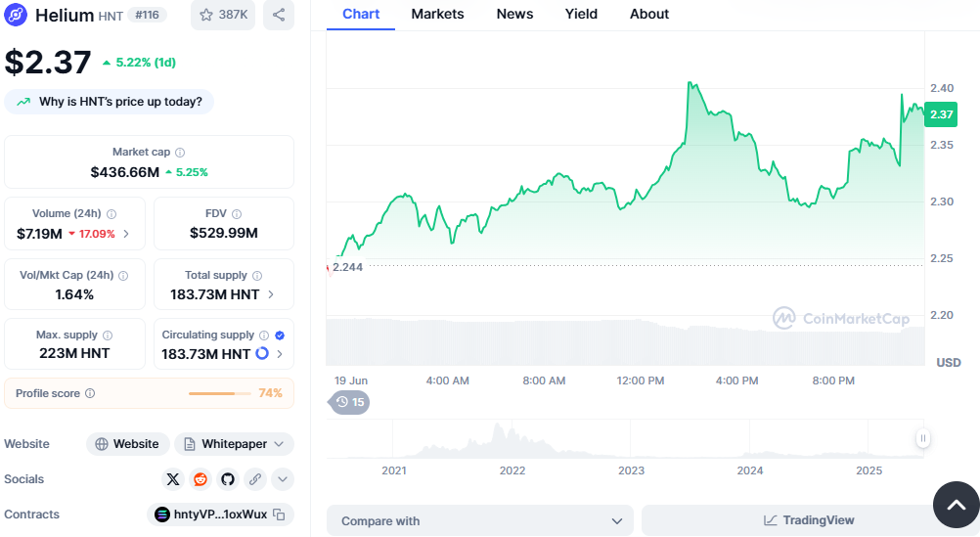Click the Profile score progress bar
The height and width of the screenshot is (537, 980).
pyautogui.click(x=220, y=393)
